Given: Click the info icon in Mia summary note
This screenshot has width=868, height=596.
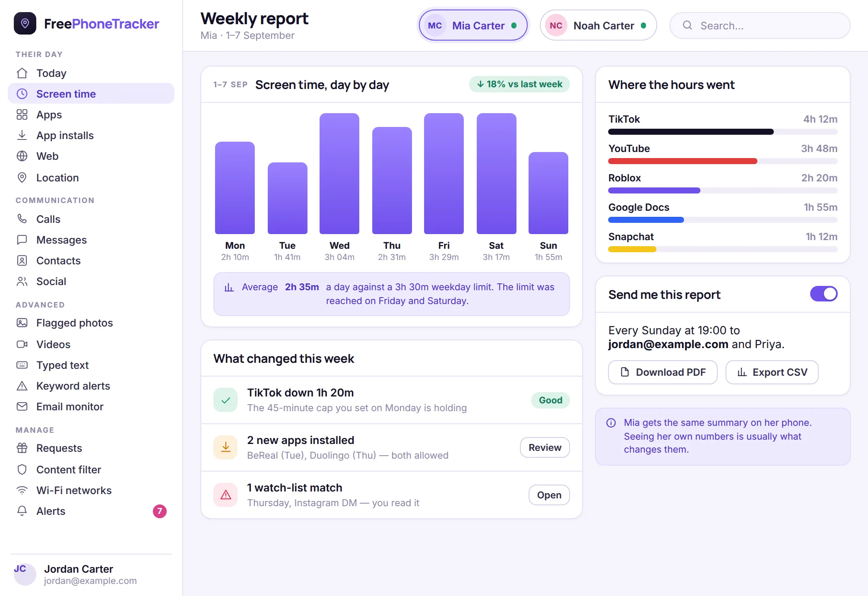Looking at the screenshot, I should pos(611,423).
